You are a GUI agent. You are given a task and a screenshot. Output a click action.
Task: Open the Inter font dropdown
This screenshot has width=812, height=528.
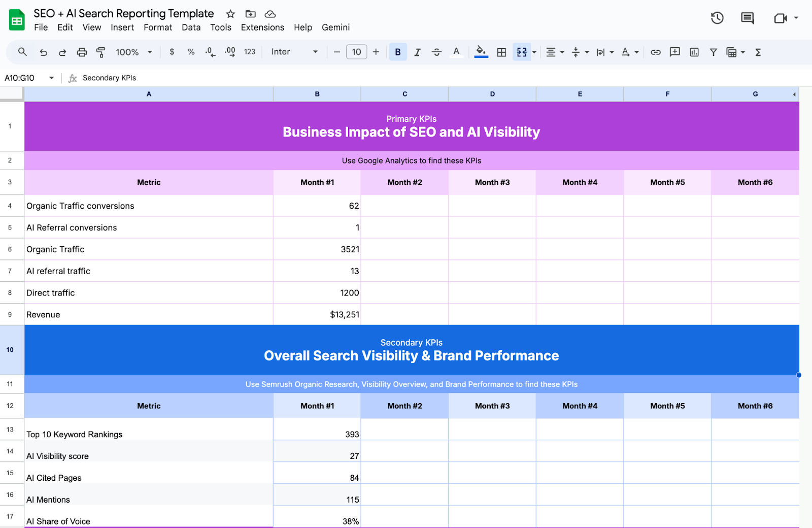[x=294, y=52]
